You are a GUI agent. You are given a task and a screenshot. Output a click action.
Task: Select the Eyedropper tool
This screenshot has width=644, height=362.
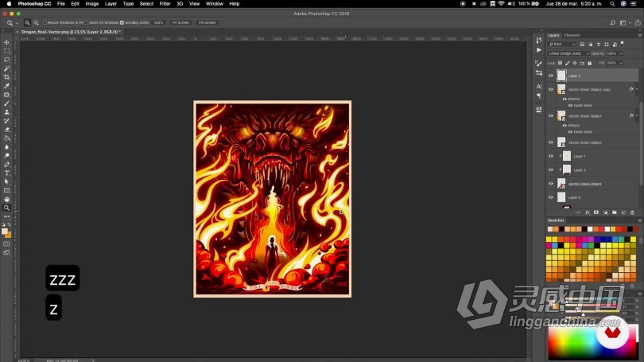click(x=6, y=86)
